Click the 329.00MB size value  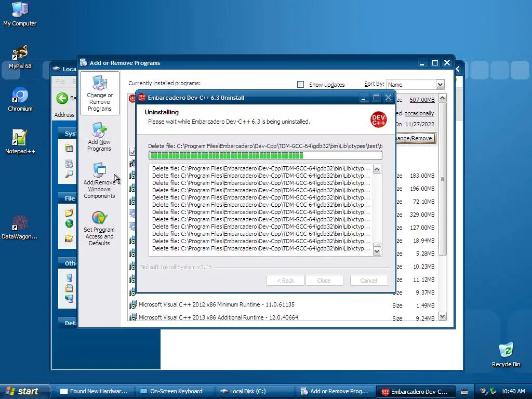[422, 215]
